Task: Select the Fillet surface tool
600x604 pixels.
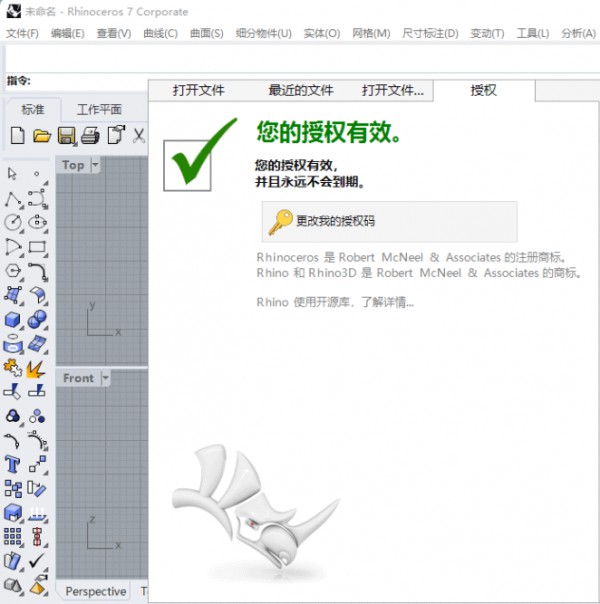Action: (37, 295)
